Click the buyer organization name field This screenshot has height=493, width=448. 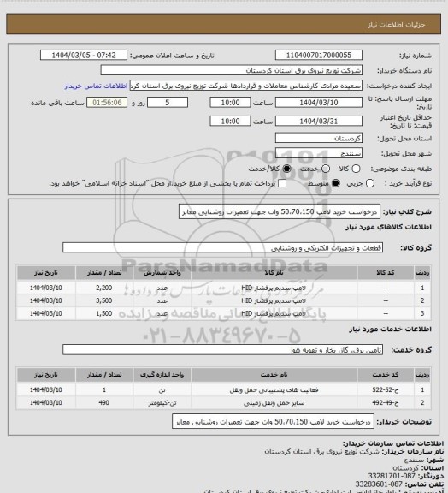[x=231, y=70]
